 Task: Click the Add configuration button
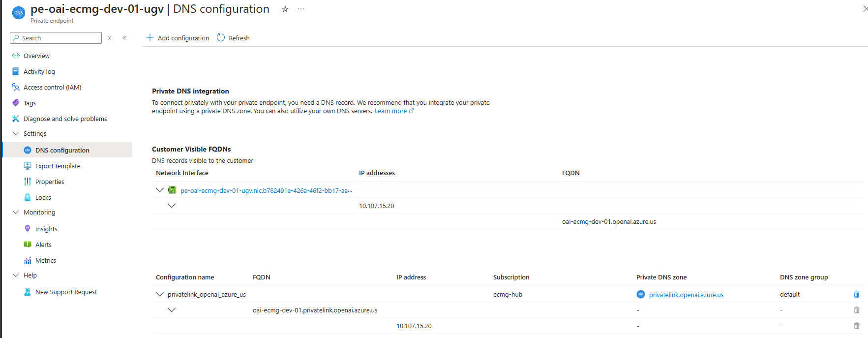pyautogui.click(x=178, y=38)
